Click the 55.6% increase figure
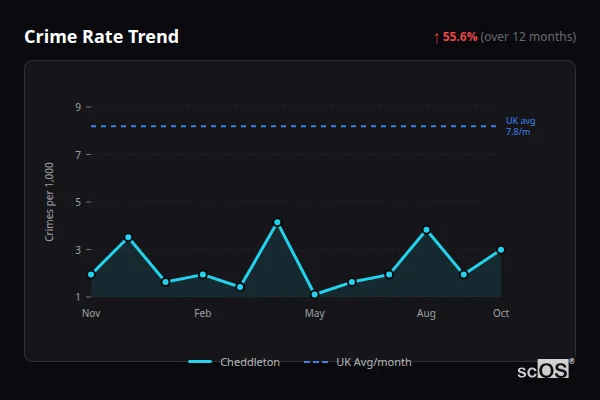 click(460, 37)
